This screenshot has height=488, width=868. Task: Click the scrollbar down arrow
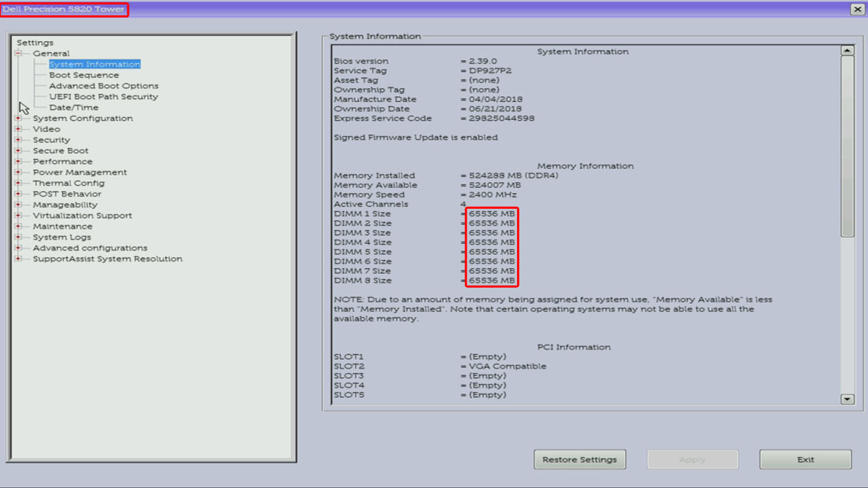[x=848, y=399]
